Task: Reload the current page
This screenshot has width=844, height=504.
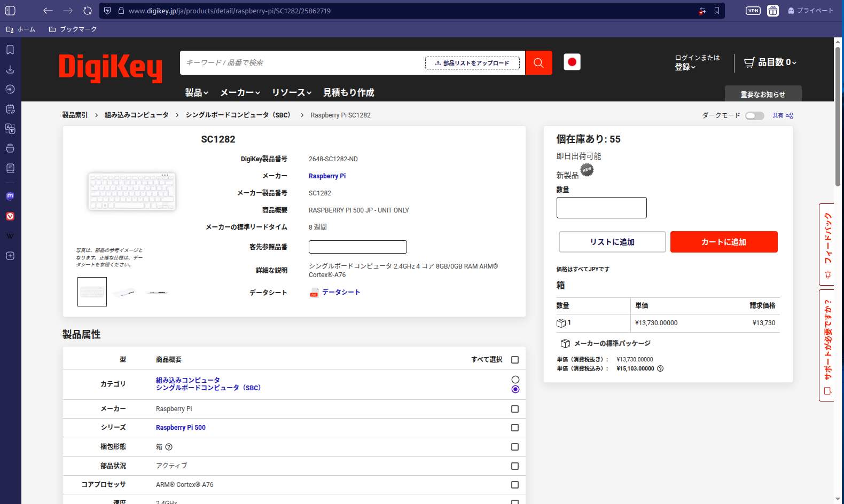Action: [x=88, y=11]
